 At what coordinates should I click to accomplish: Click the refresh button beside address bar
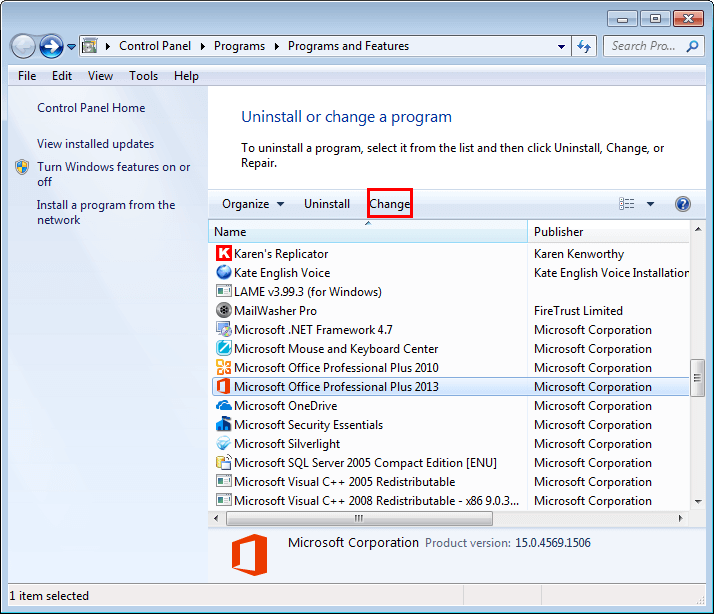point(586,46)
